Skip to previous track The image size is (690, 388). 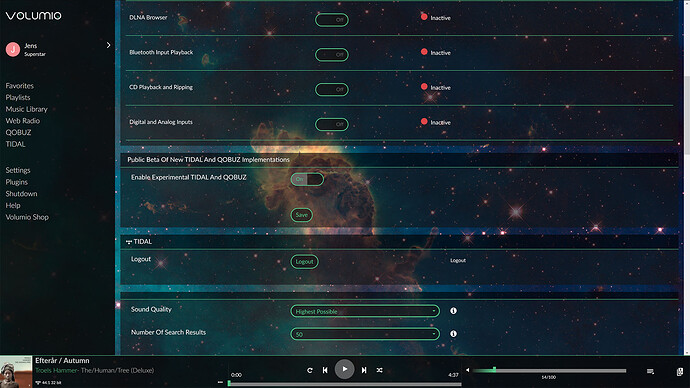pos(325,370)
